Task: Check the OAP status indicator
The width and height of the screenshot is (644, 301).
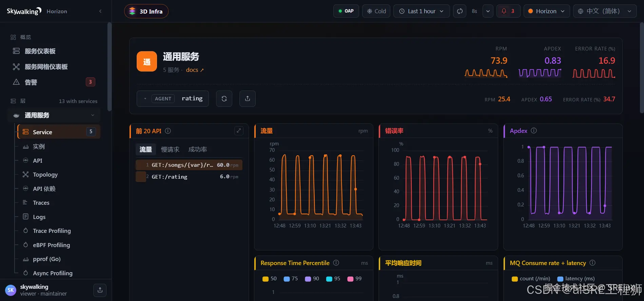Action: coord(346,11)
